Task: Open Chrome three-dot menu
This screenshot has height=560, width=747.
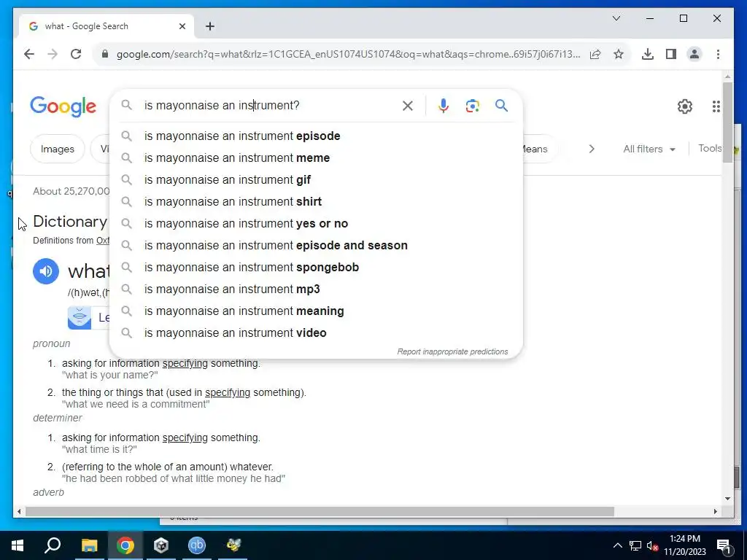Action: click(718, 54)
